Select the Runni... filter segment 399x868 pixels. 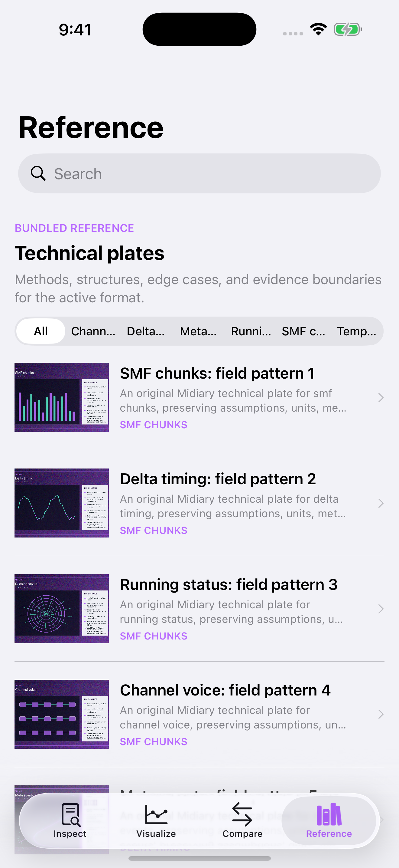coord(251,331)
